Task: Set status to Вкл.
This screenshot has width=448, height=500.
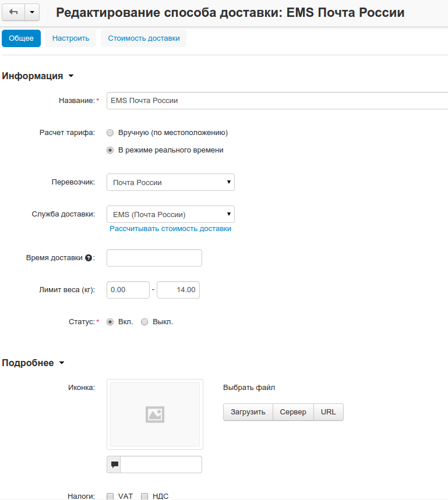Action: [110, 322]
